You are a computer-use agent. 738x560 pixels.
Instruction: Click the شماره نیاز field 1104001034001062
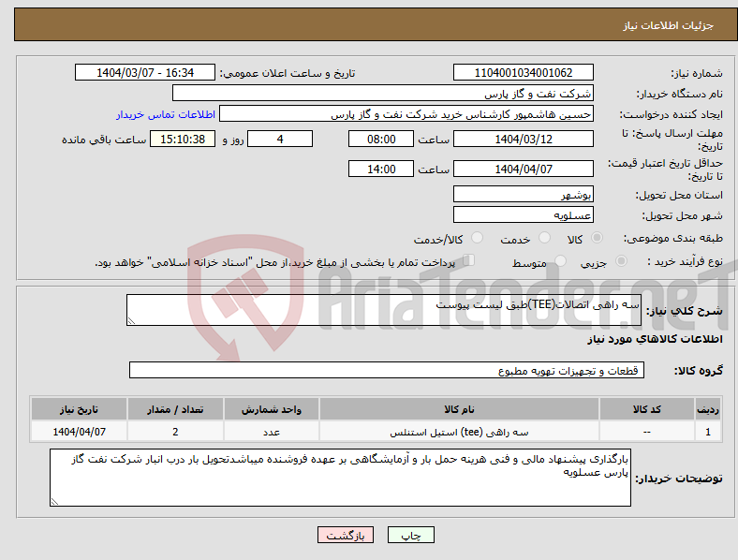coord(523,72)
